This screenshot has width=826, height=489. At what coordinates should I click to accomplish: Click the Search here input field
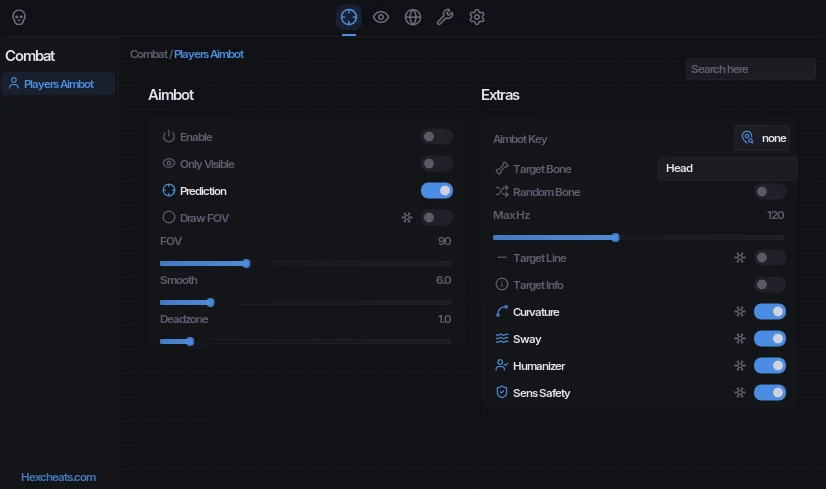click(751, 69)
